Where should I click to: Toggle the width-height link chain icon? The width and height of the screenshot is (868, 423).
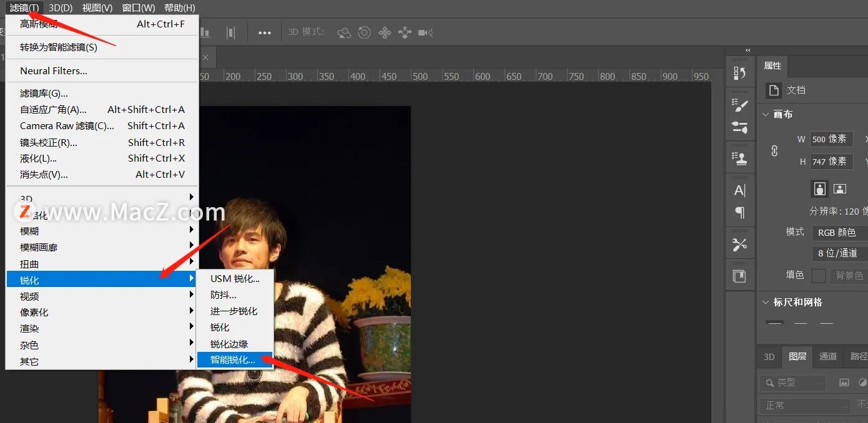point(774,150)
